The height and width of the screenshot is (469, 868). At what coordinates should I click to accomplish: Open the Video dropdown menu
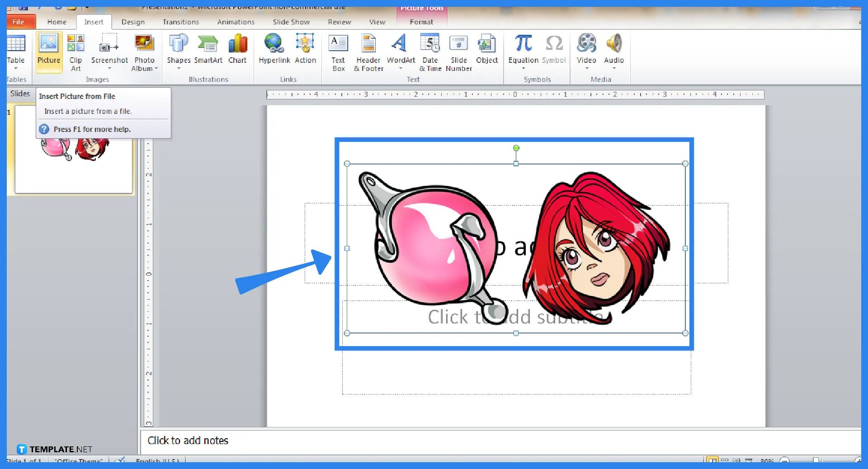point(586,68)
